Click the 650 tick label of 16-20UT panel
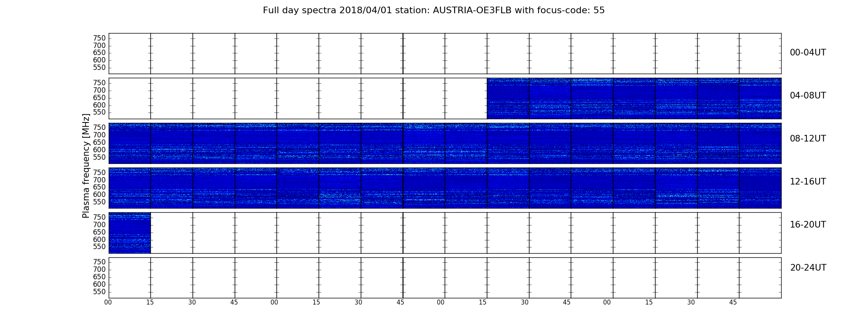The image size is (868, 331). 99,232
